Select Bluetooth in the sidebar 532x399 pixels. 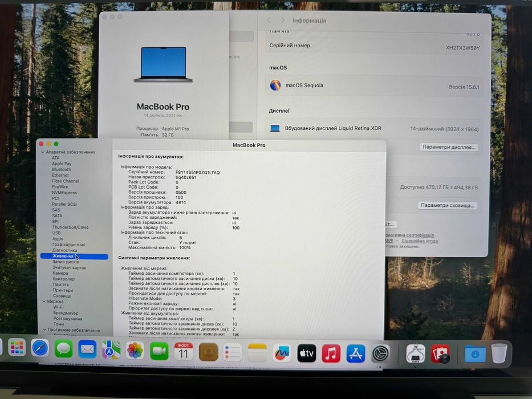click(x=62, y=169)
